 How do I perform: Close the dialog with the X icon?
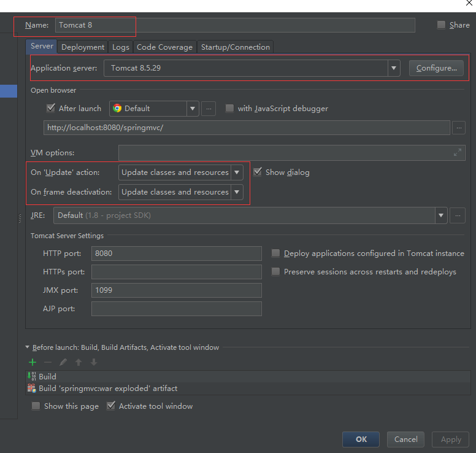coord(469,2)
